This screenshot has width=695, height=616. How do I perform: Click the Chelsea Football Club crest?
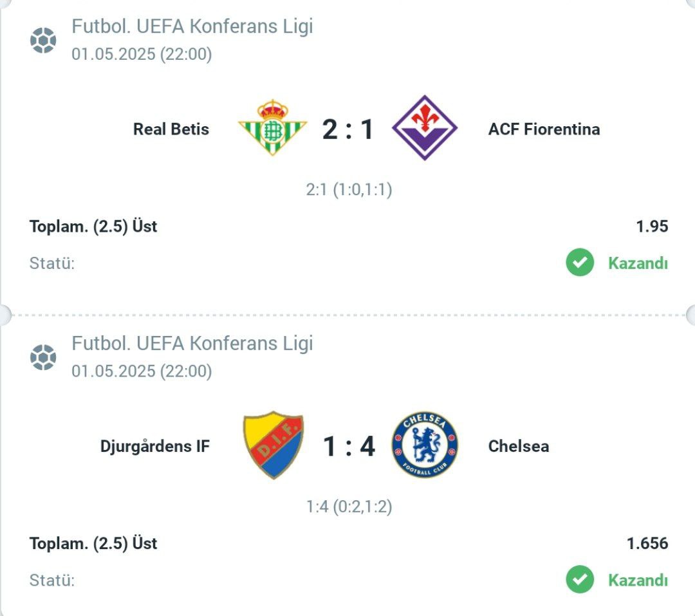coord(425,444)
